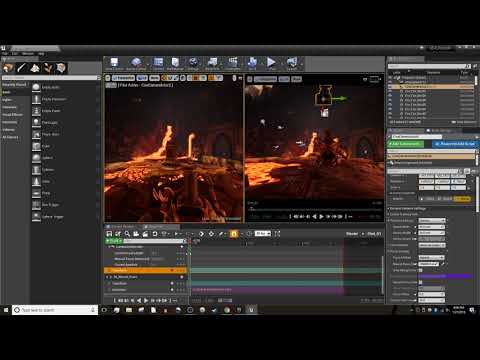The width and height of the screenshot is (480, 360).
Task: Click green Track button in Sequencer
Action: [x=114, y=241]
